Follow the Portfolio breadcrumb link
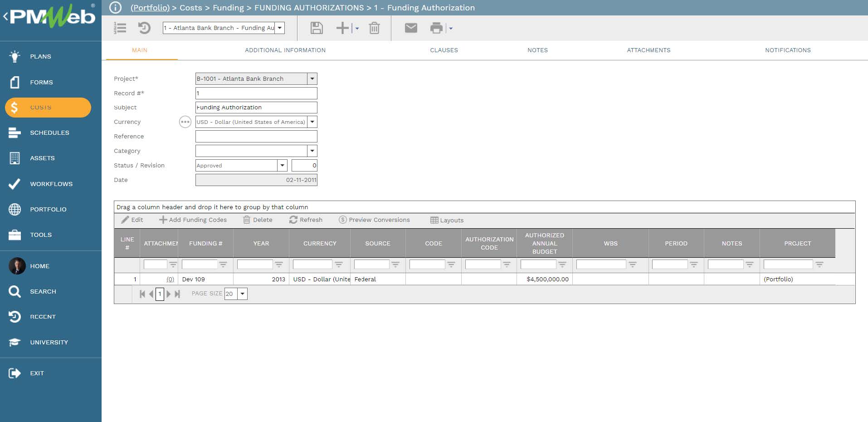 pyautogui.click(x=150, y=8)
